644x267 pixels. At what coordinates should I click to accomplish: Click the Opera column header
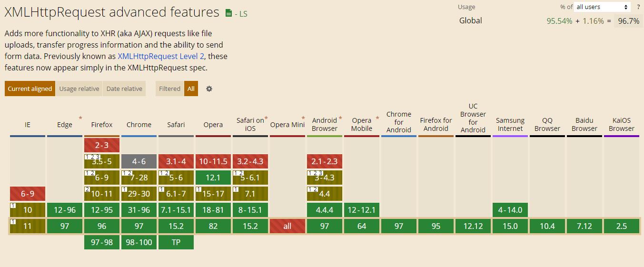click(x=213, y=125)
